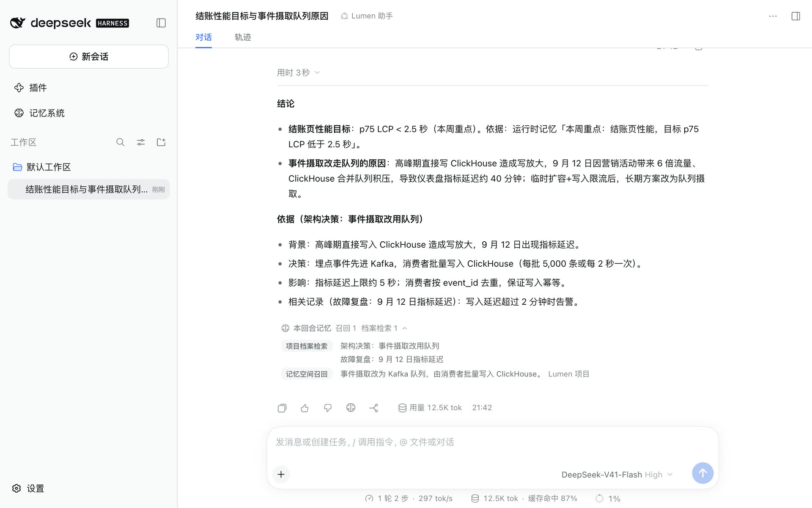The width and height of the screenshot is (812, 508).
Task: Send the message with the arrow button
Action: click(x=702, y=473)
